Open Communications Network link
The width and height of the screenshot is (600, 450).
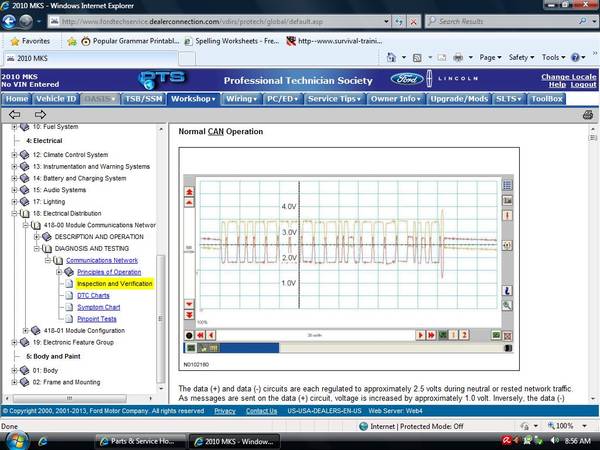point(102,260)
